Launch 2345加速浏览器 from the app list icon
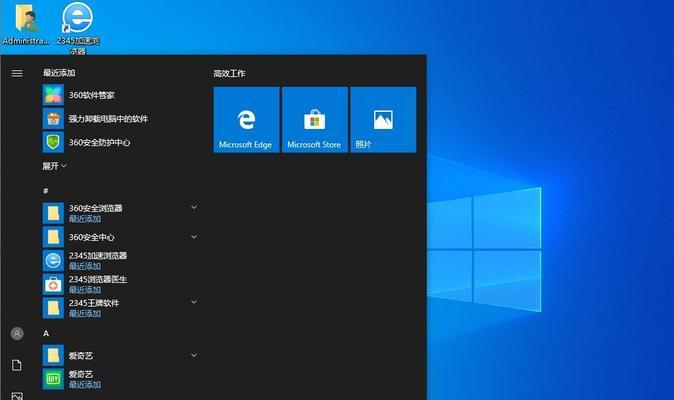Image resolution: width=674 pixels, height=400 pixels. tap(53, 260)
